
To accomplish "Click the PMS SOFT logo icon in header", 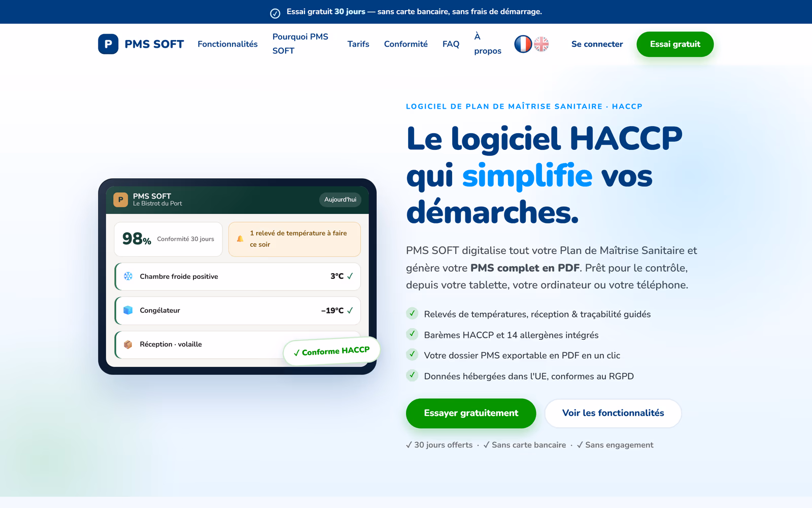I will [x=108, y=44].
